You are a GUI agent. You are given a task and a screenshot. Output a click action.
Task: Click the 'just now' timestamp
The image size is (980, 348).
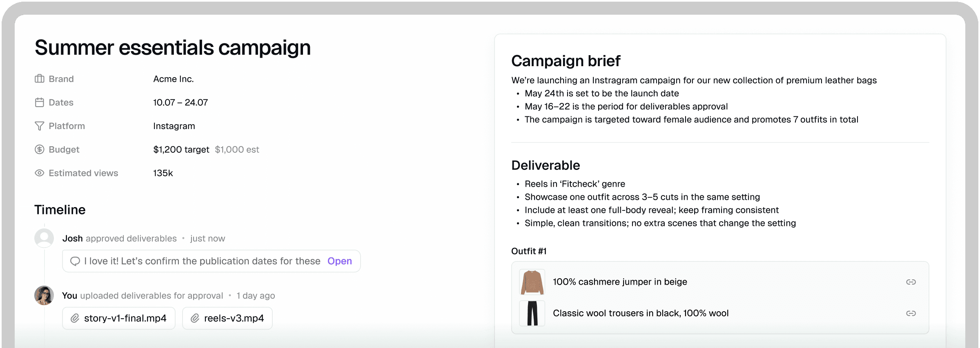point(207,239)
